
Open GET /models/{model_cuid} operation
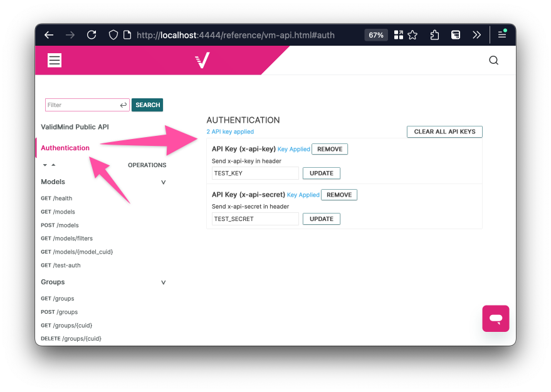(77, 252)
